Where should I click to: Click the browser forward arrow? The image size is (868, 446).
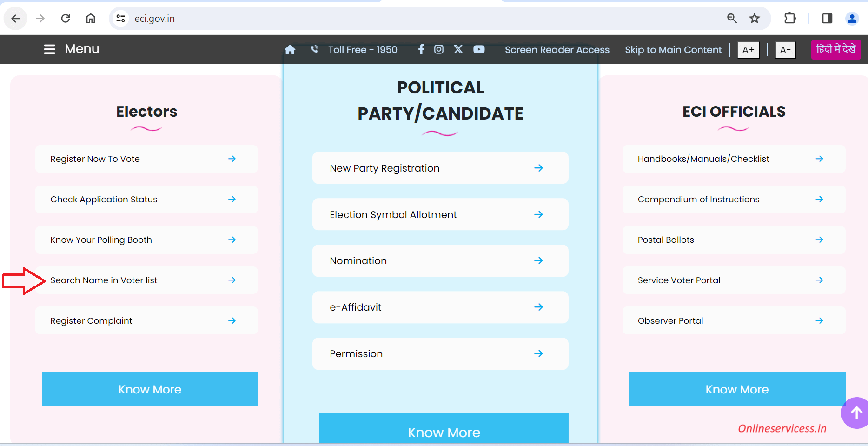pos(40,19)
